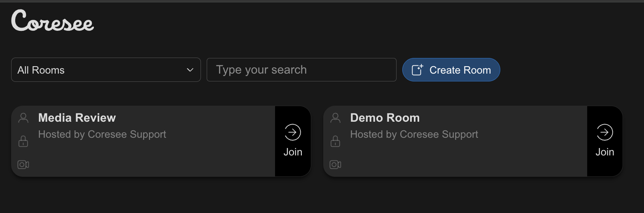Open the Media Review room title
Image resolution: width=644 pixels, height=213 pixels.
coord(77,118)
